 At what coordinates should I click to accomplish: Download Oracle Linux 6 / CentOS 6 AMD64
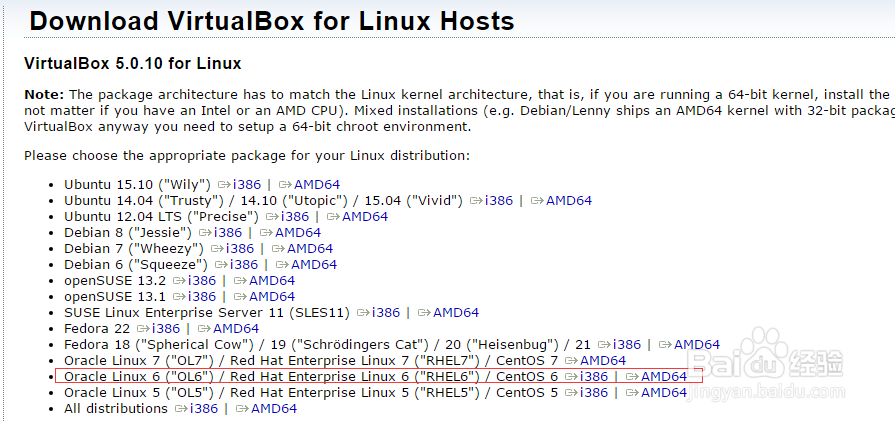click(664, 376)
